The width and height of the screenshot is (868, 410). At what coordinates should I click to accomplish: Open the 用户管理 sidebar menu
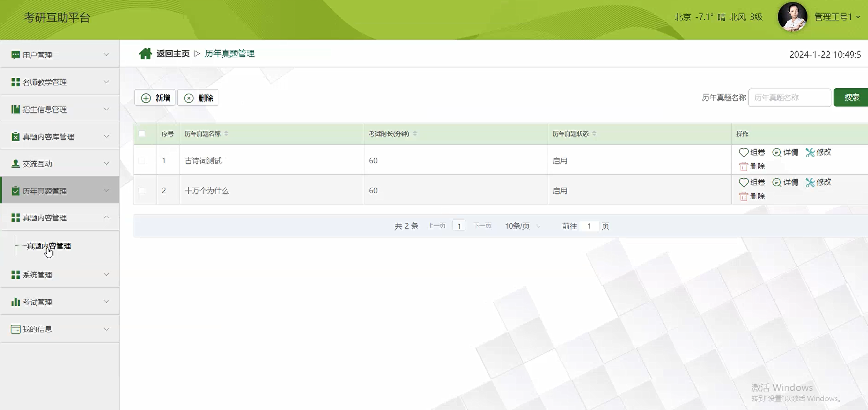coord(60,55)
